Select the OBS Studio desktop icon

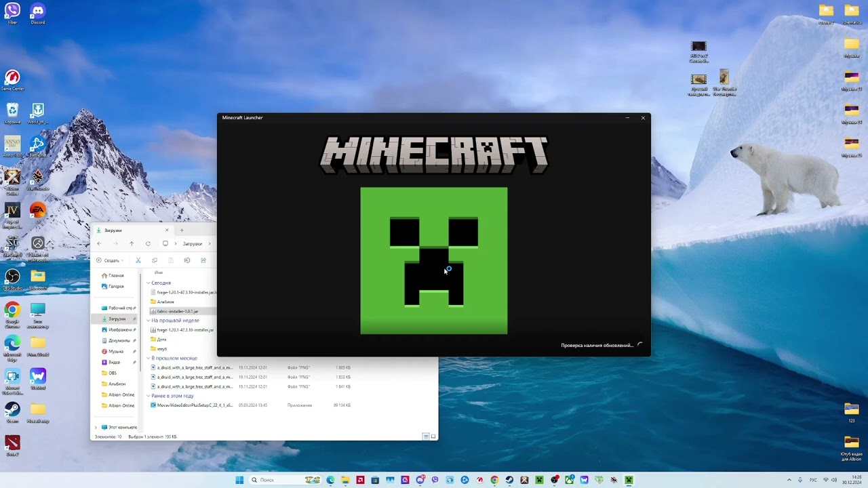point(12,279)
